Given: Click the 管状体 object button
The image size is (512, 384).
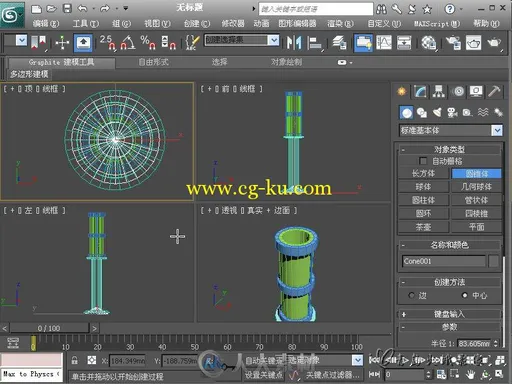Looking at the screenshot, I should 476,200.
